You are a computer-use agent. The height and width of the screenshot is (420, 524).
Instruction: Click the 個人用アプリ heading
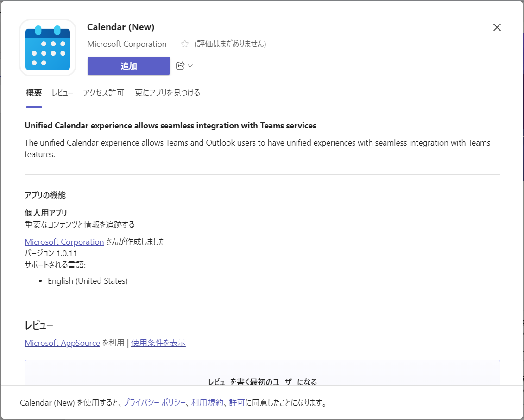click(46, 213)
